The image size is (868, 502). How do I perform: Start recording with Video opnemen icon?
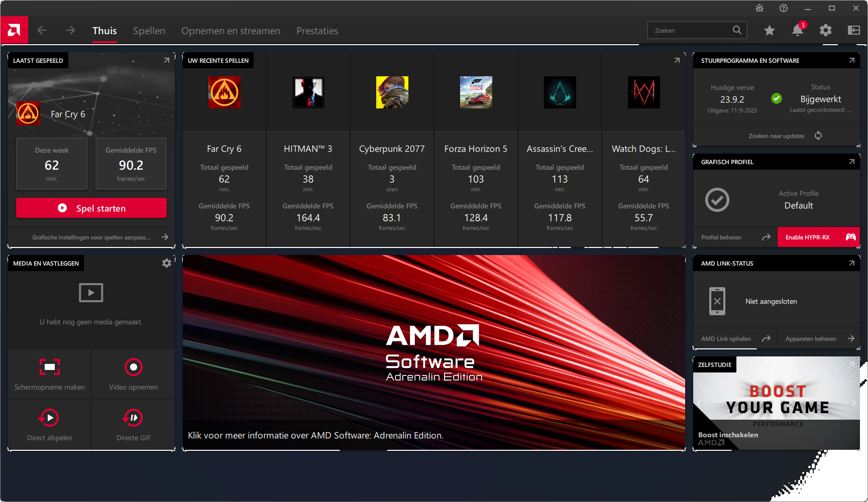tap(133, 367)
